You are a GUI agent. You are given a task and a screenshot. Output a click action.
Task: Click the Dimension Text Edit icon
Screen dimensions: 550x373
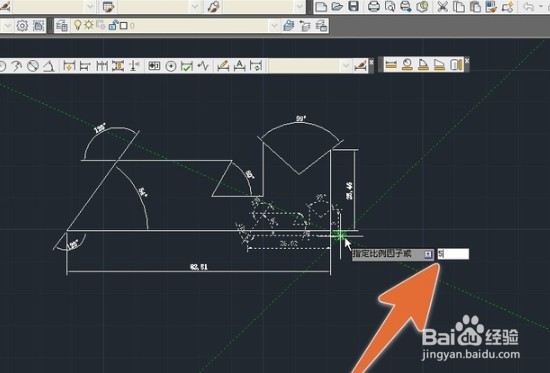coord(240,66)
